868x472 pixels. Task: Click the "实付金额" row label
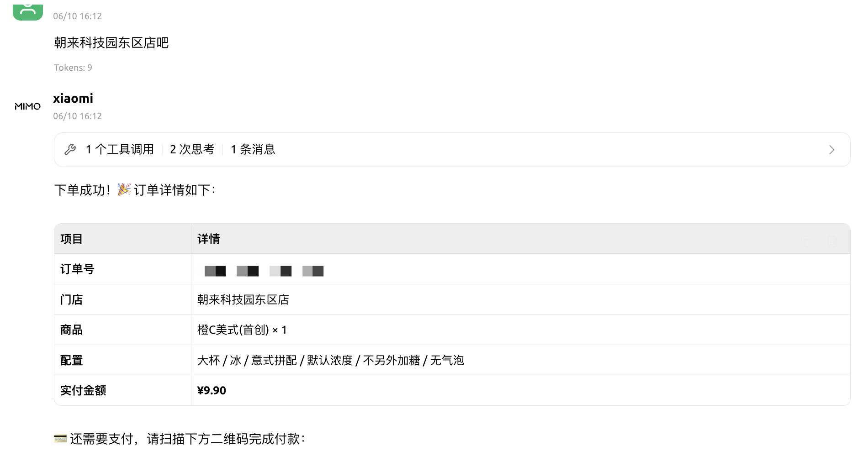pos(83,390)
